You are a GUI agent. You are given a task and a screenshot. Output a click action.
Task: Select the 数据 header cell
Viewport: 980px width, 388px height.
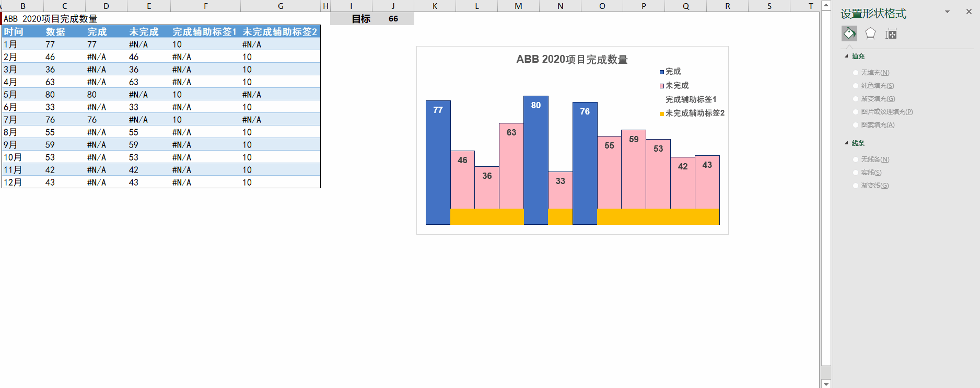(x=65, y=31)
